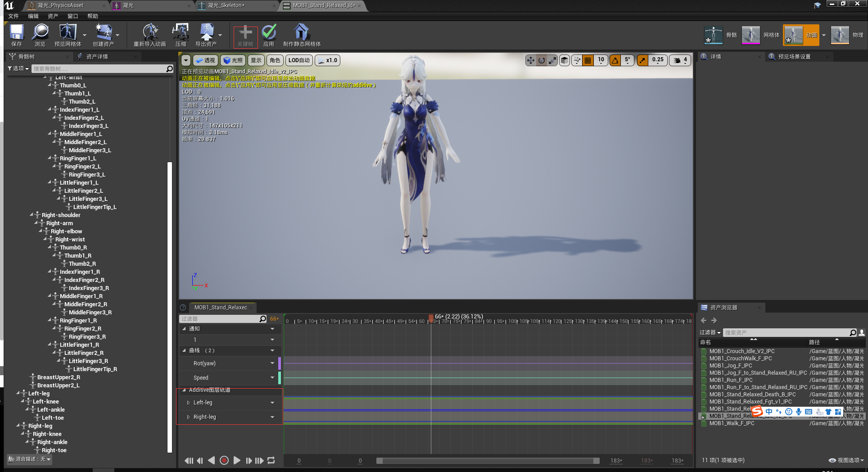Screen dimensions: 868x472
Task: Open the viewport options arrow menu
Action: pyautogui.click(x=186, y=60)
